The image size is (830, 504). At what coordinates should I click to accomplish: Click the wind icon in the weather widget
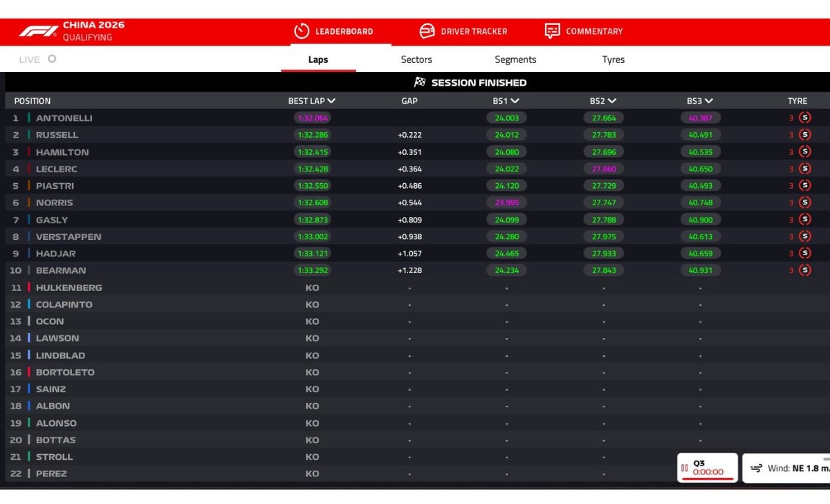(757, 467)
